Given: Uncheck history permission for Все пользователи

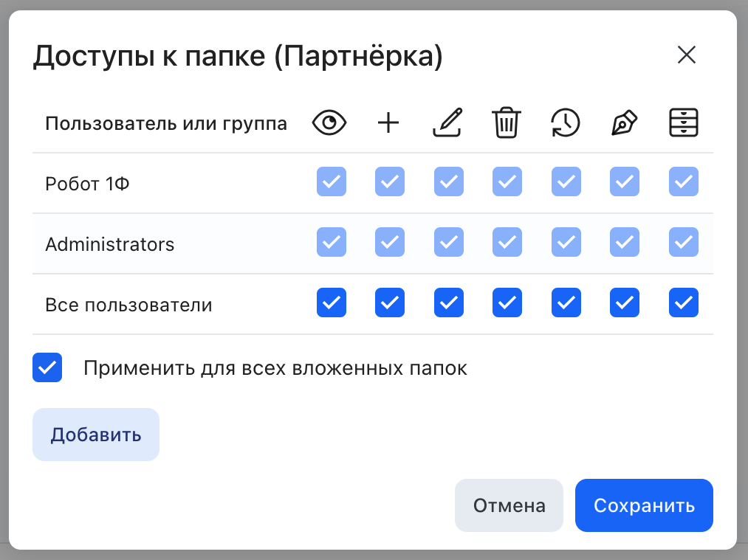Looking at the screenshot, I should pyautogui.click(x=566, y=303).
